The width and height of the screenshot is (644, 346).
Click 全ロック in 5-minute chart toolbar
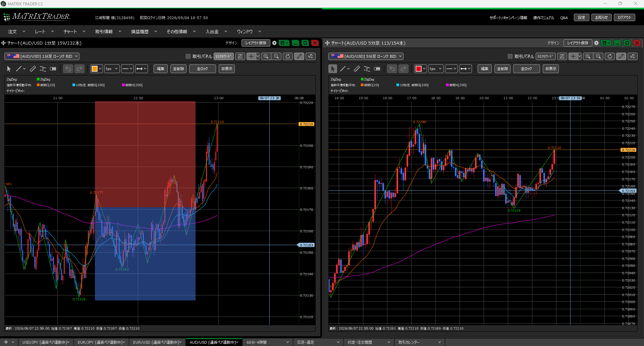point(526,69)
